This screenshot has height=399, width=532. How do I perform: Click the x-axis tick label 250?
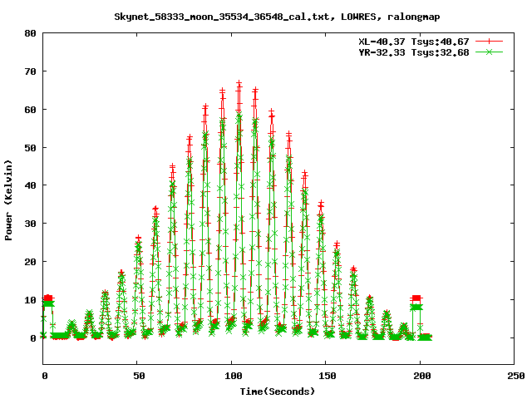516,376
